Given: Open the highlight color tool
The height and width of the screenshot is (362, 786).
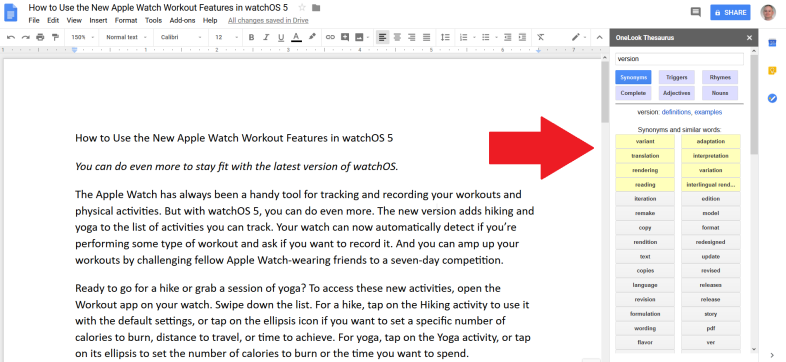Looking at the screenshot, I should point(312,37).
